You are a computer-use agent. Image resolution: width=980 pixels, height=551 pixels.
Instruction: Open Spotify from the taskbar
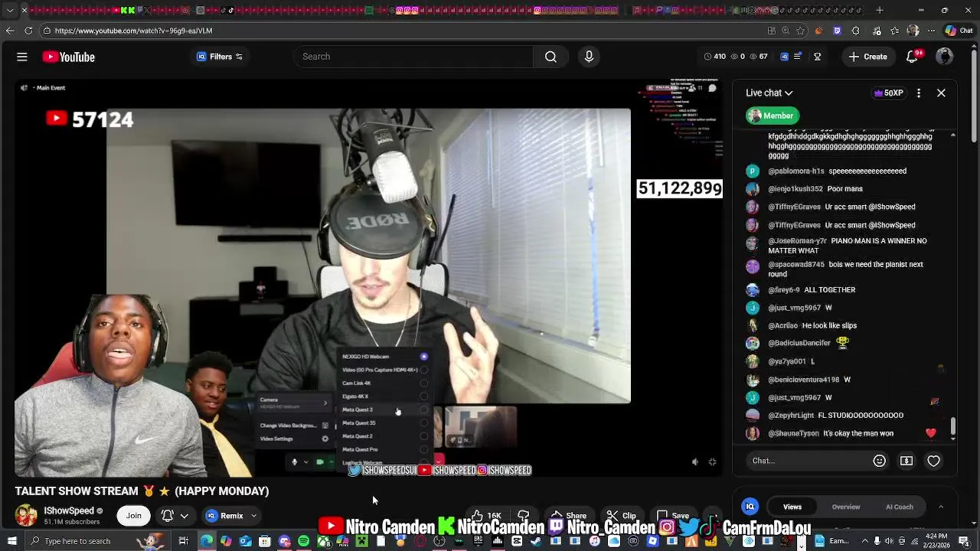tap(304, 541)
